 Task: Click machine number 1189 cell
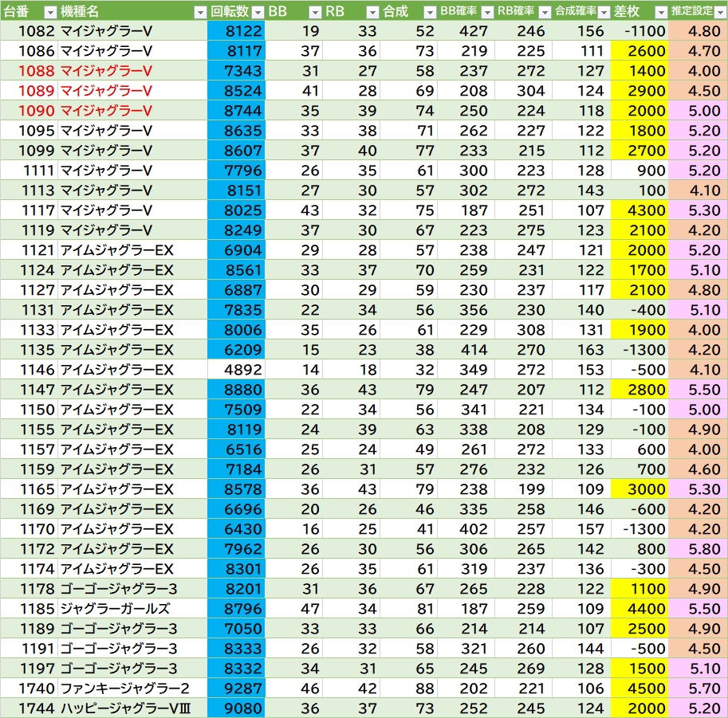(x=30, y=629)
